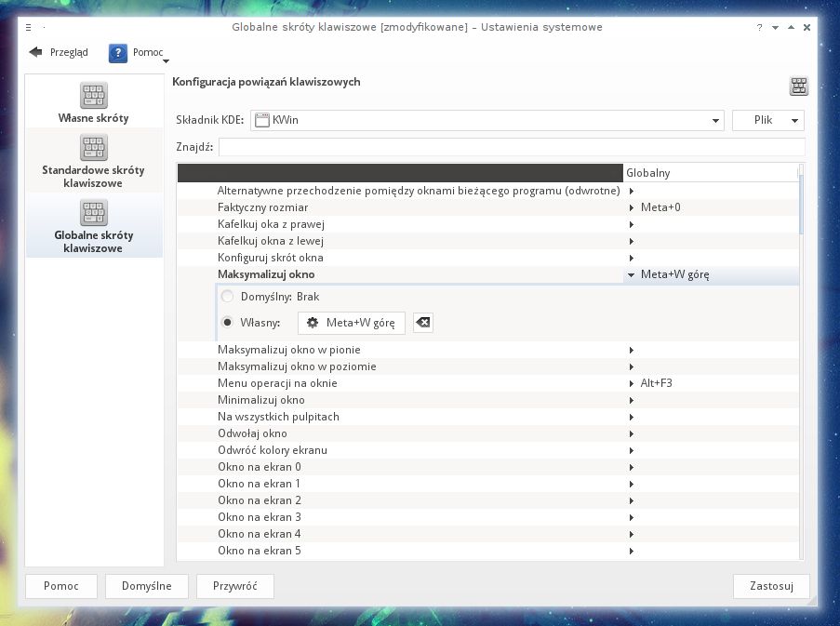Click the dark action column header
The width and height of the screenshot is (840, 626).
coord(400,173)
